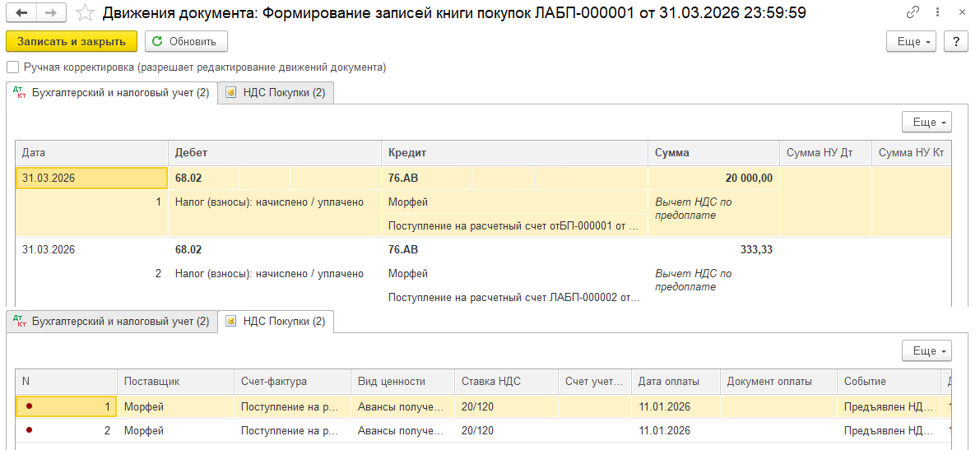The width and height of the screenshot is (980, 450).
Task: Click 20/120 rate in НДС Покупки row 1
Action: point(506,407)
